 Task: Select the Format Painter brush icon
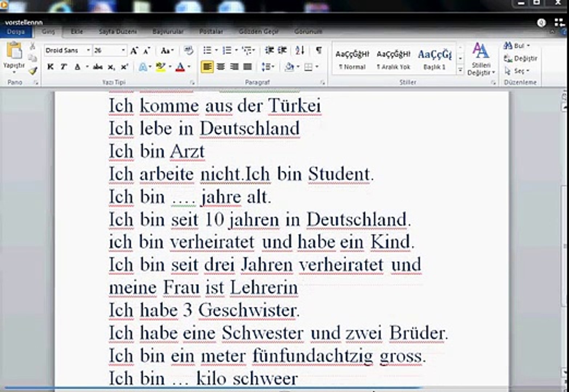point(33,70)
